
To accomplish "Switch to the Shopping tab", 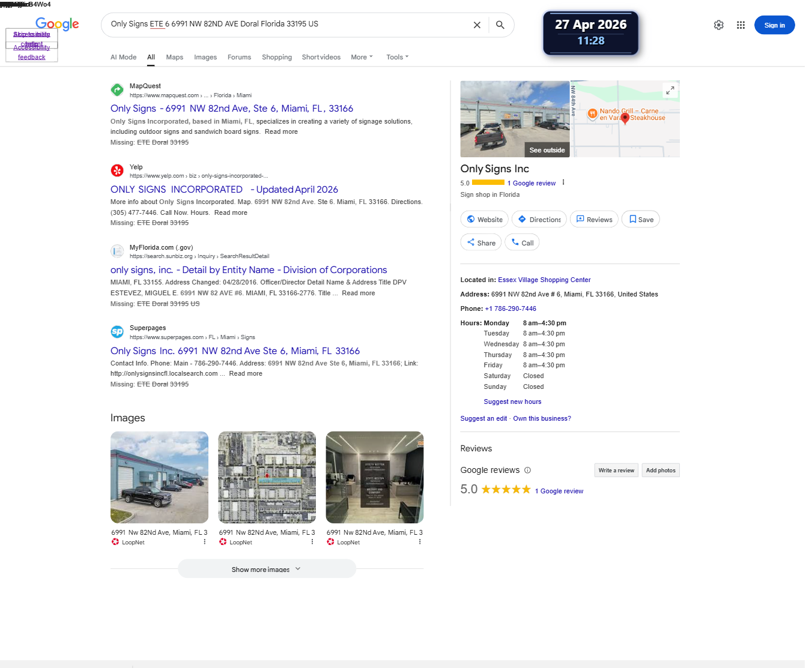I will tap(277, 57).
